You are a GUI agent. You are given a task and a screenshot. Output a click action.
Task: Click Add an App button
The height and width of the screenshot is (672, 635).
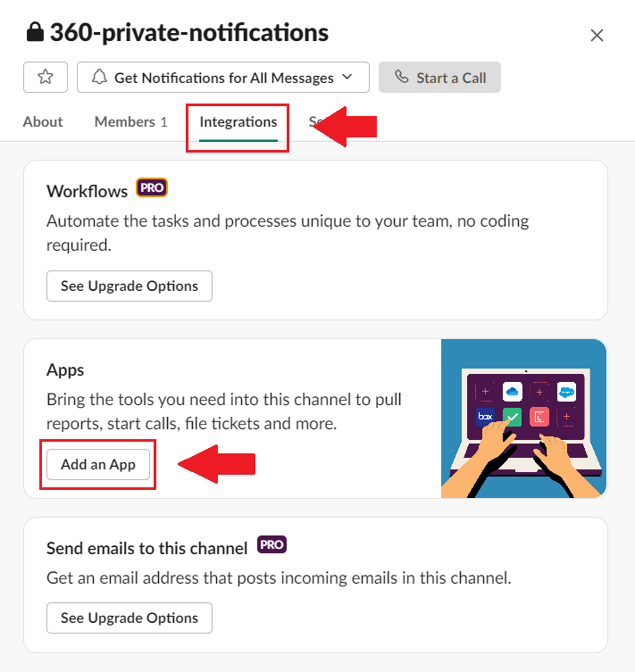tap(98, 464)
